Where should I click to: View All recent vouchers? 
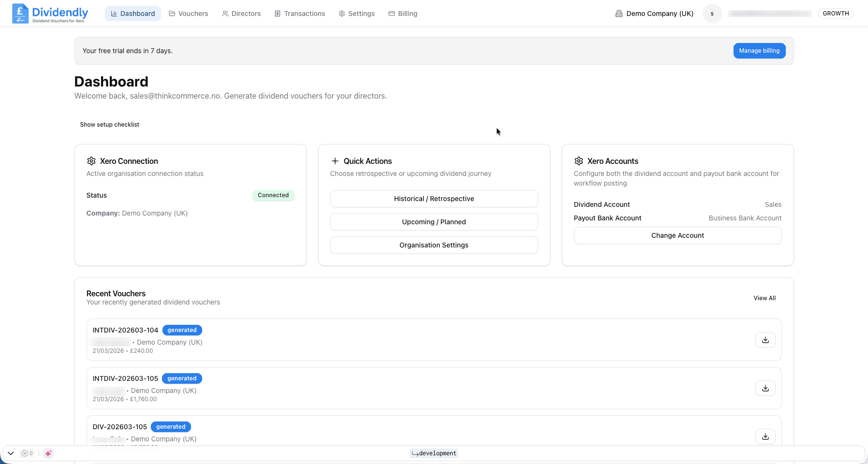[x=764, y=298]
